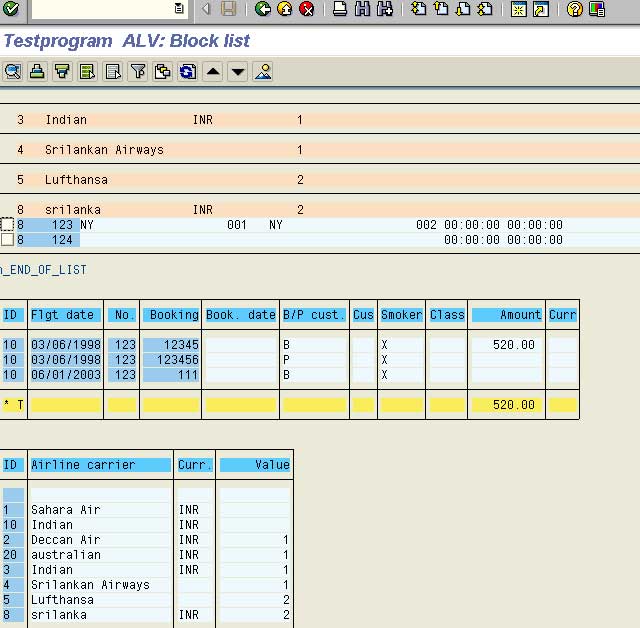The image size is (640, 628).
Task: Click the Customize Local Layout icon
Action: click(x=597, y=9)
